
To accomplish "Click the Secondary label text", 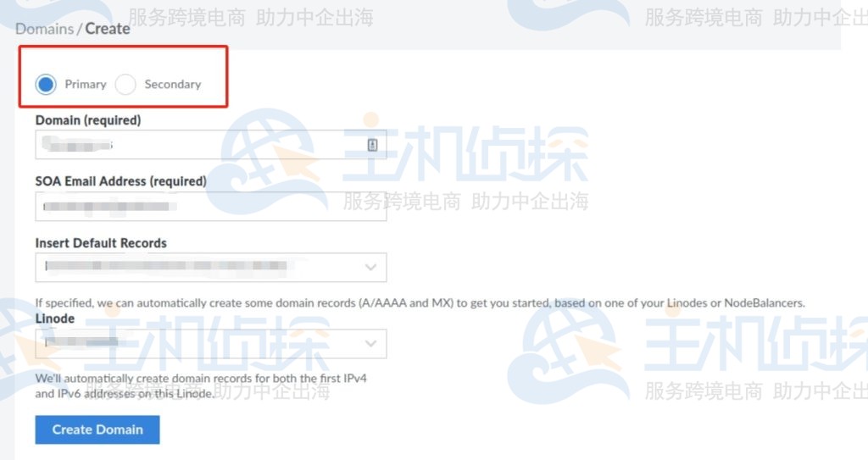I will tap(173, 84).
